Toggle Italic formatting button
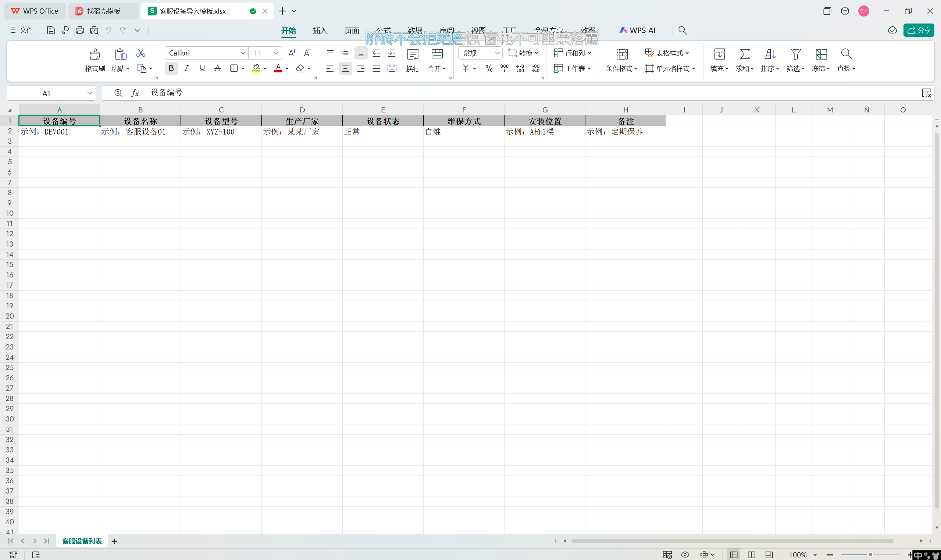Image resolution: width=941 pixels, height=560 pixels. pyautogui.click(x=186, y=68)
